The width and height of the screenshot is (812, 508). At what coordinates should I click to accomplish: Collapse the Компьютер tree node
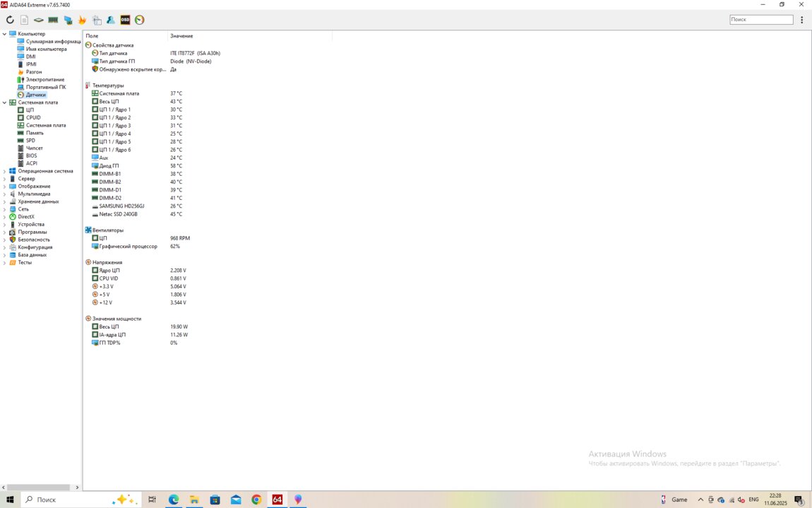click(4, 34)
